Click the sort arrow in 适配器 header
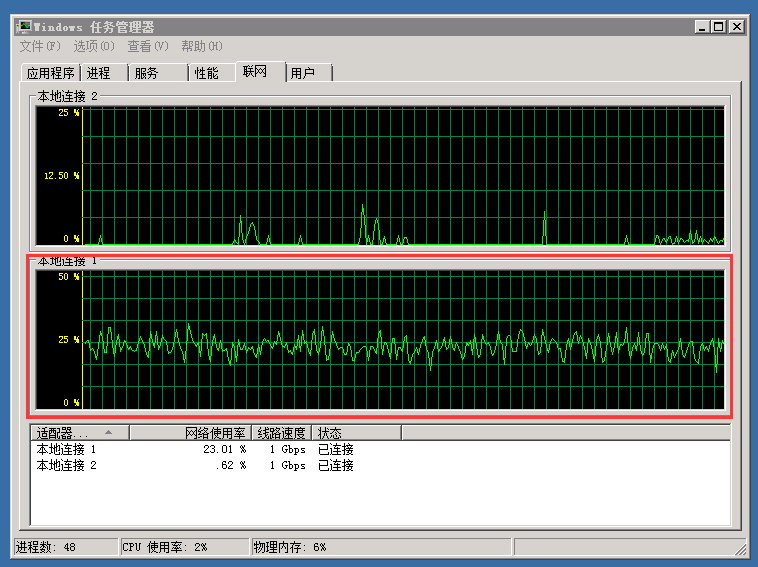 (108, 432)
